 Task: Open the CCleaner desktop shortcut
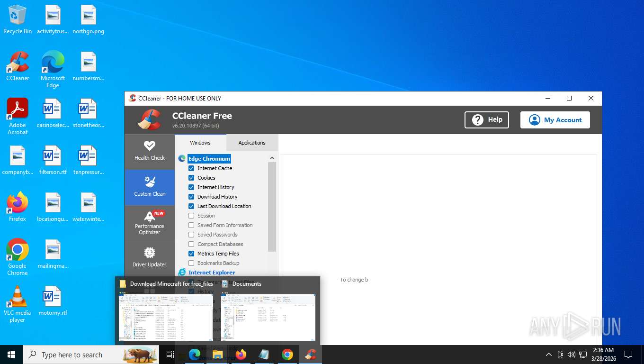click(x=18, y=66)
